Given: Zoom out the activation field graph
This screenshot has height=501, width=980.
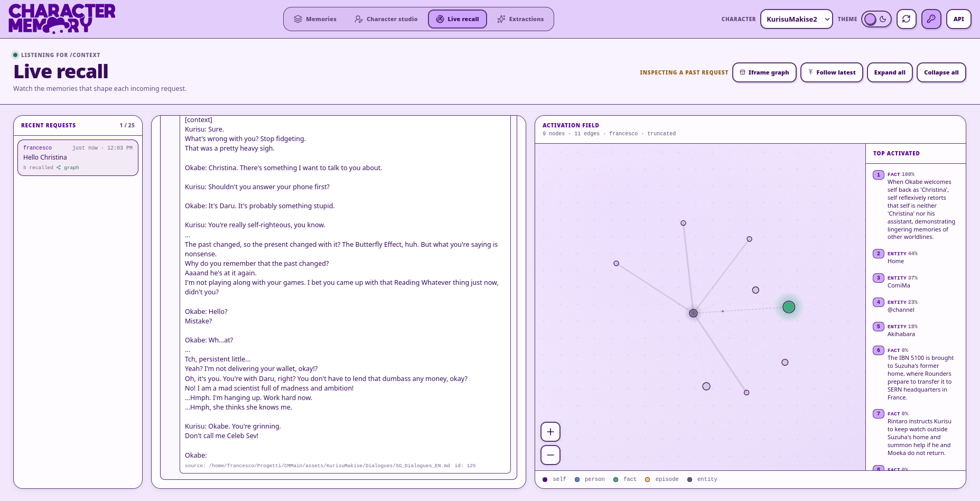Looking at the screenshot, I should click(550, 455).
